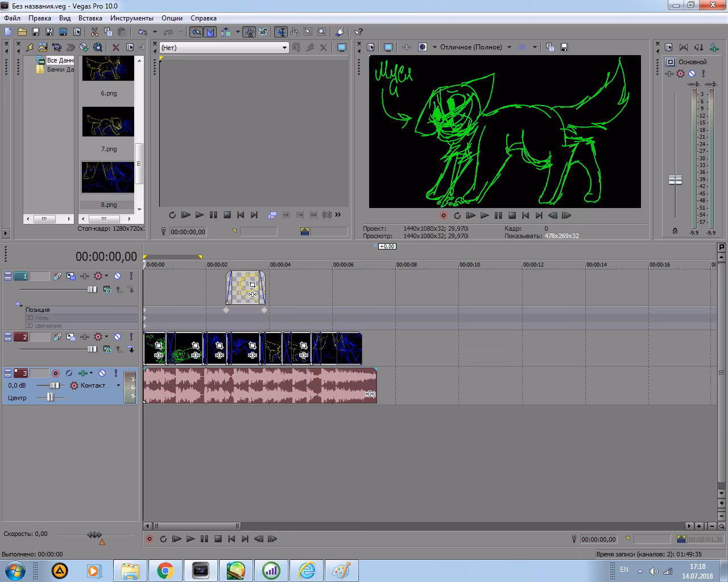Image resolution: width=728 pixels, height=582 pixels.
Task: Open track FX on video track 2
Action: (97, 337)
